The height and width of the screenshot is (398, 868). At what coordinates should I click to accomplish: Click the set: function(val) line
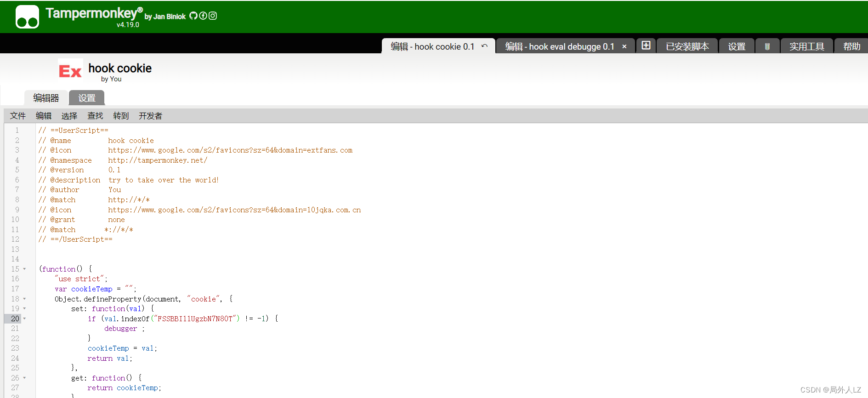pyautogui.click(x=113, y=309)
